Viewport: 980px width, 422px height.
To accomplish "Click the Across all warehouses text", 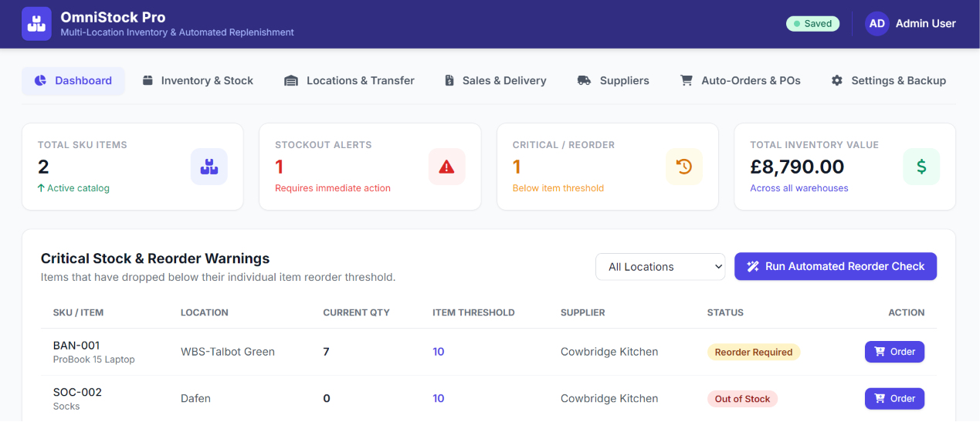I will [799, 188].
